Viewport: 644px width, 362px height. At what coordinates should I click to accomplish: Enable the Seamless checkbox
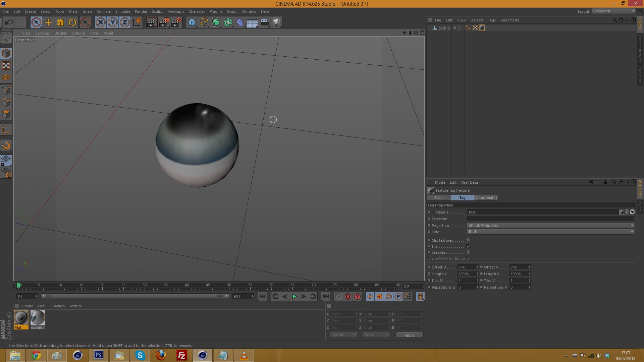click(468, 252)
